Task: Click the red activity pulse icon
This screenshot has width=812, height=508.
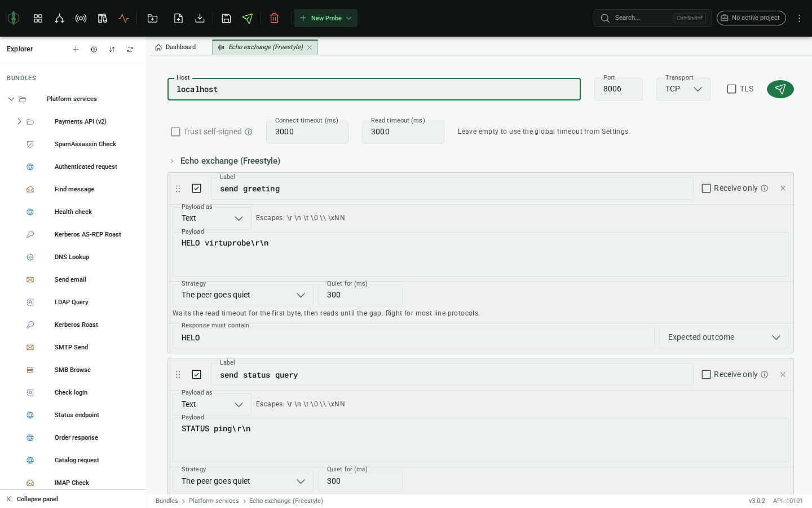Action: (x=123, y=18)
